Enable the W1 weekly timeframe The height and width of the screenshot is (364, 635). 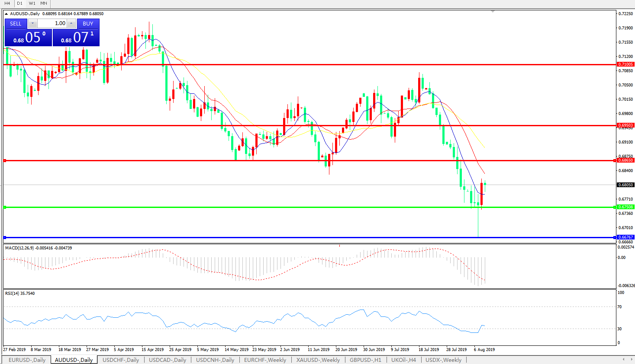tap(32, 3)
